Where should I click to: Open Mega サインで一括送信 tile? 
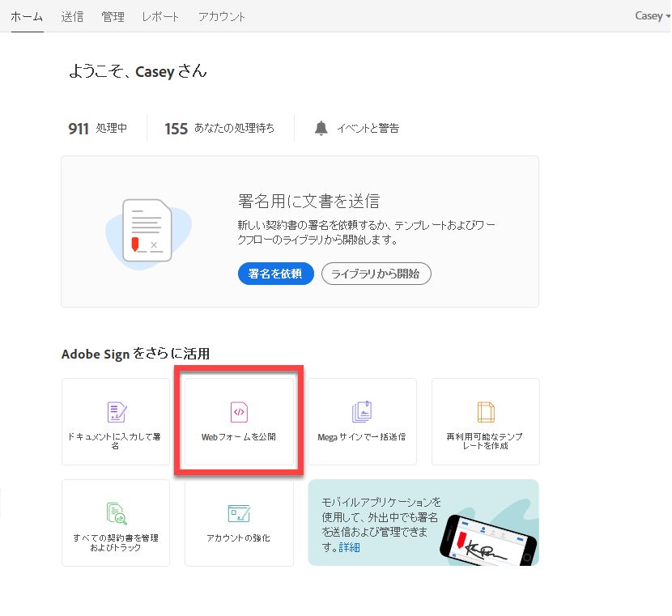[x=362, y=422]
